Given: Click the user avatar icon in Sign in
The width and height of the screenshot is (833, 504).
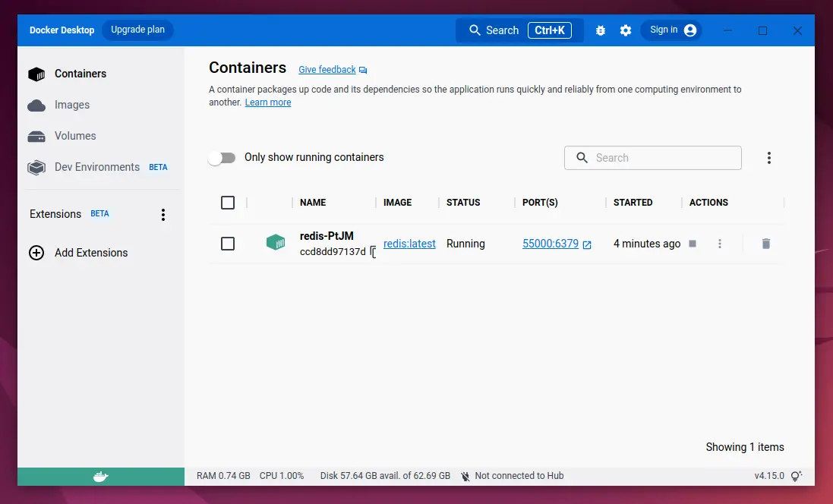Looking at the screenshot, I should [x=690, y=30].
